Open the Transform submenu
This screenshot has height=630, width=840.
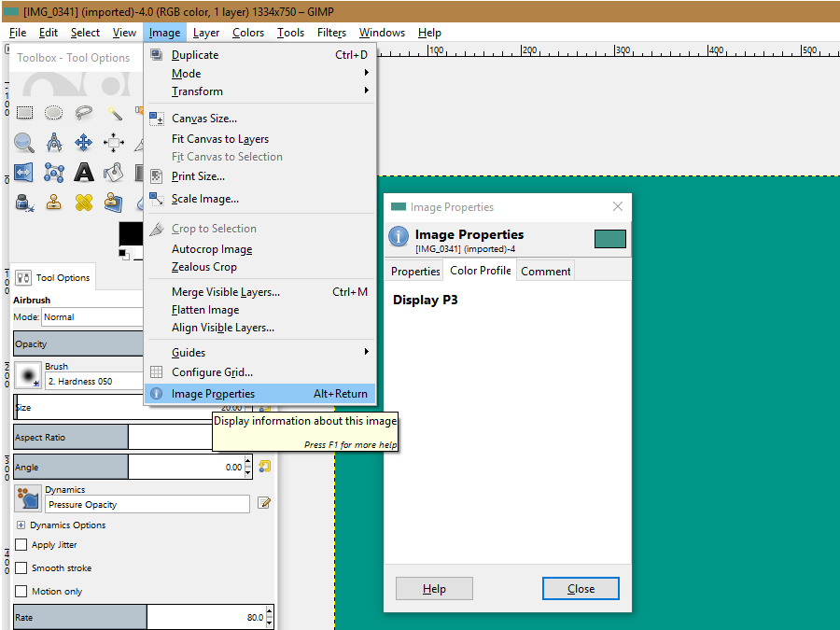259,91
